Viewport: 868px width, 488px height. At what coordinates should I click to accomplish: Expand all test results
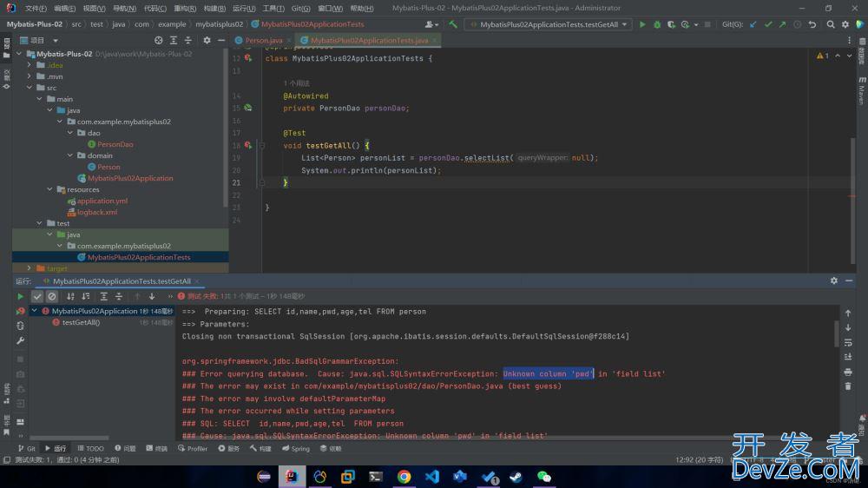(x=103, y=296)
